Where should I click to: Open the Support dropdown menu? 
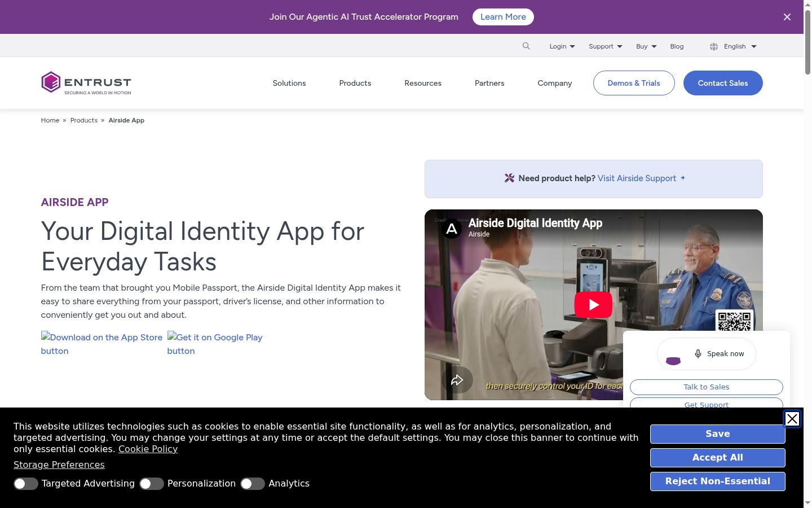tap(606, 46)
